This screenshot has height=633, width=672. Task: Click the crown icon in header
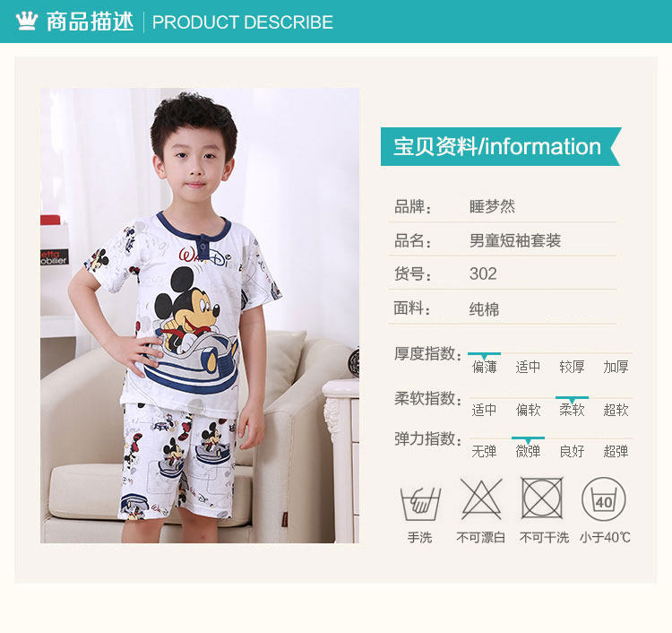(x=27, y=21)
